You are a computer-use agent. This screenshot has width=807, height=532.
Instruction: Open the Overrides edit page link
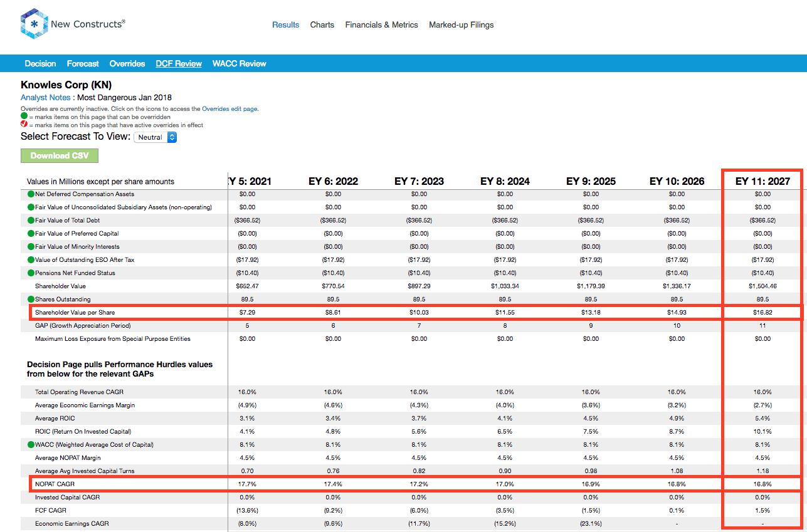tap(230, 109)
